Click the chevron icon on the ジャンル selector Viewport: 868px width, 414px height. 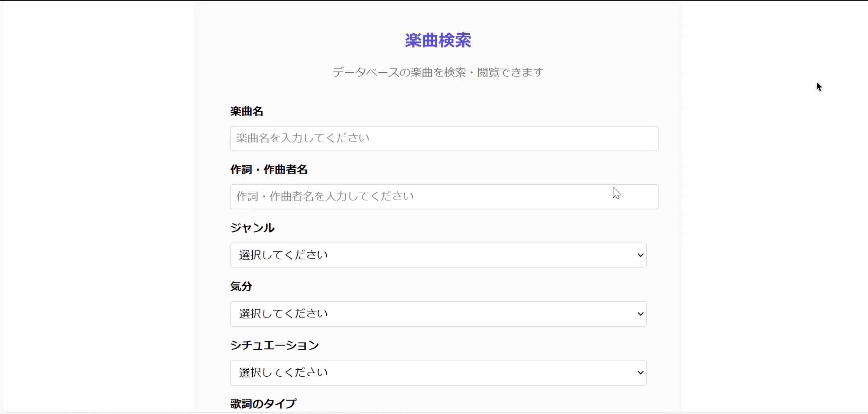640,255
